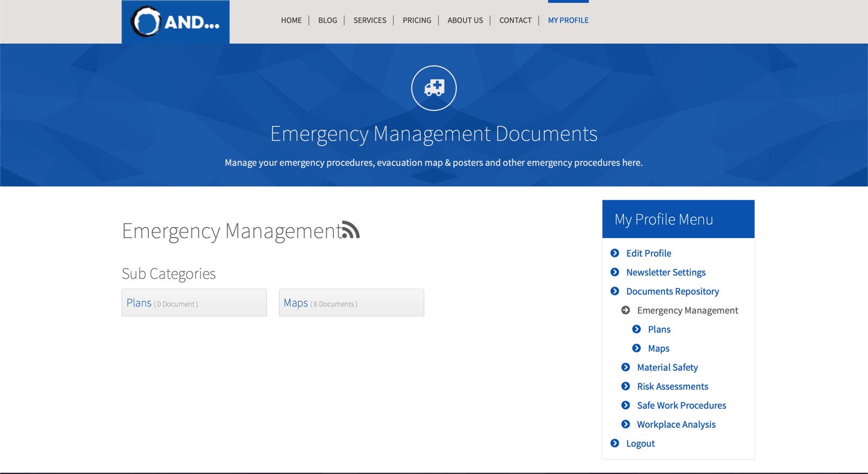Open the Maps sub category card
Image resolution: width=868 pixels, height=474 pixels.
351,303
